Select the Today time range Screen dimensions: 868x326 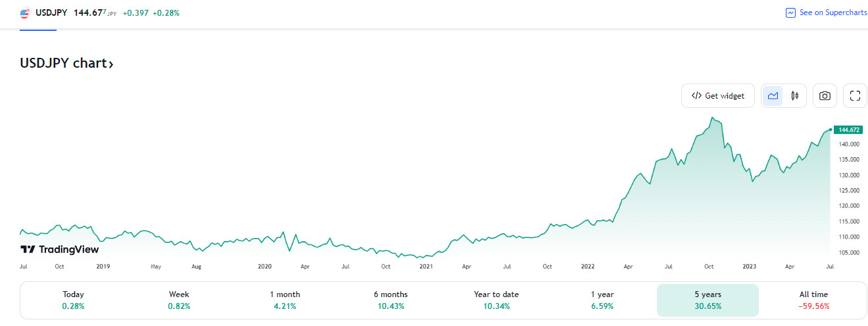click(74, 300)
